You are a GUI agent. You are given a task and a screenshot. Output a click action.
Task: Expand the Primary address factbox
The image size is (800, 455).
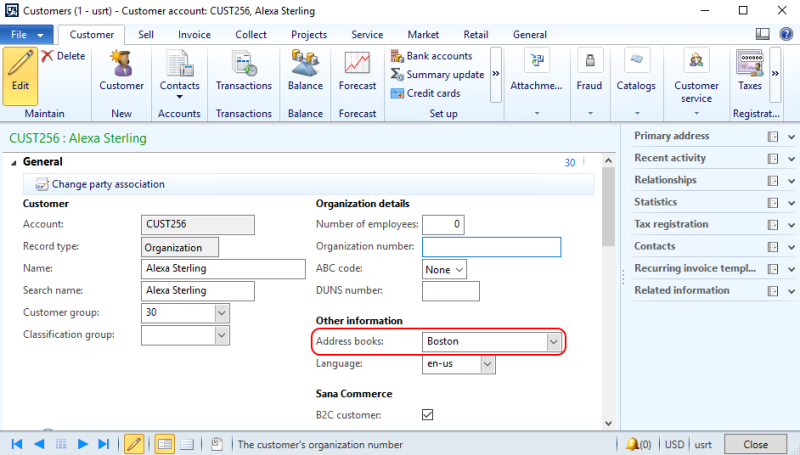pos(792,136)
